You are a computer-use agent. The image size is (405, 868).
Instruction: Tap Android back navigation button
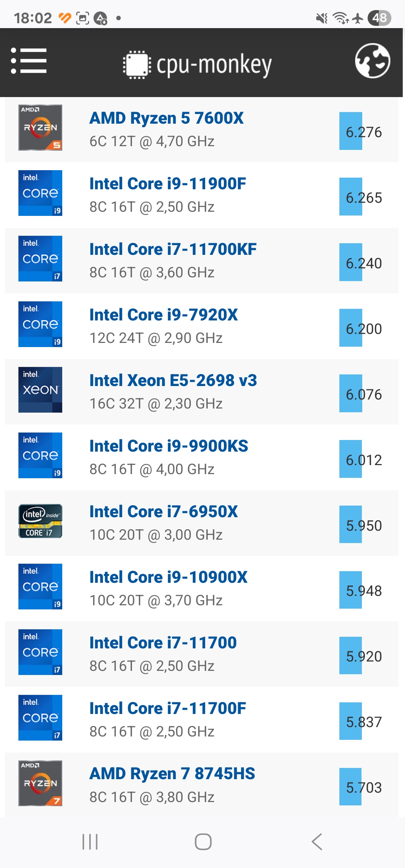(x=317, y=842)
